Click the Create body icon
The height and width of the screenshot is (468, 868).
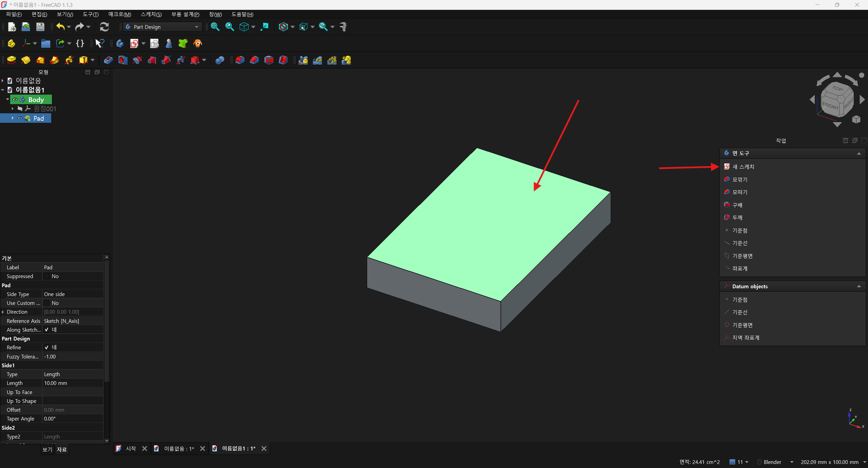pos(120,43)
